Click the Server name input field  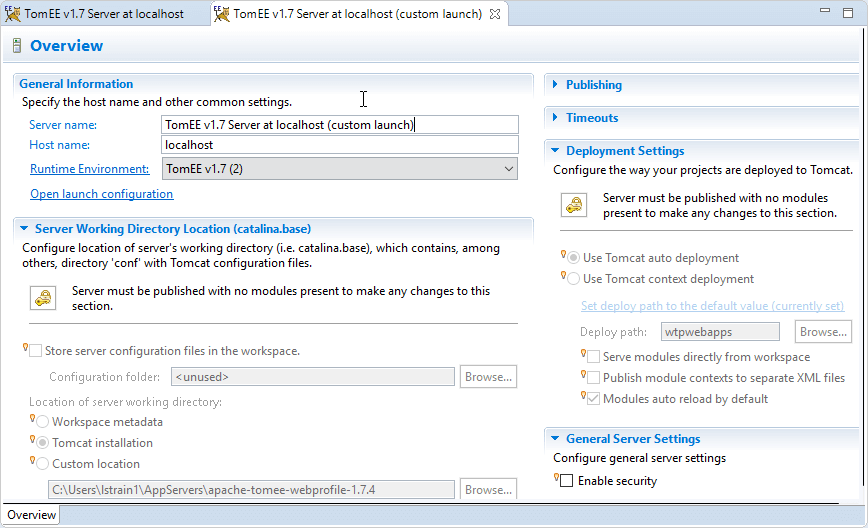(340, 125)
